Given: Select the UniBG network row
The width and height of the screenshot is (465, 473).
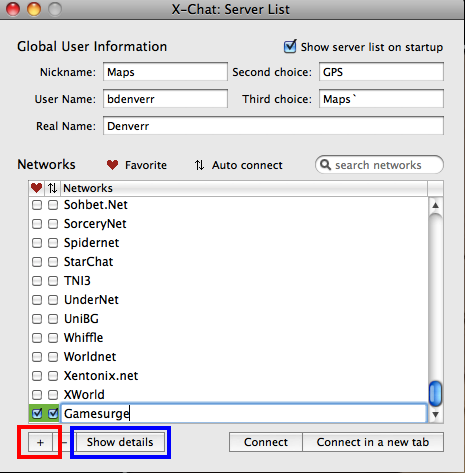Looking at the screenshot, I should pyautogui.click(x=228, y=319).
